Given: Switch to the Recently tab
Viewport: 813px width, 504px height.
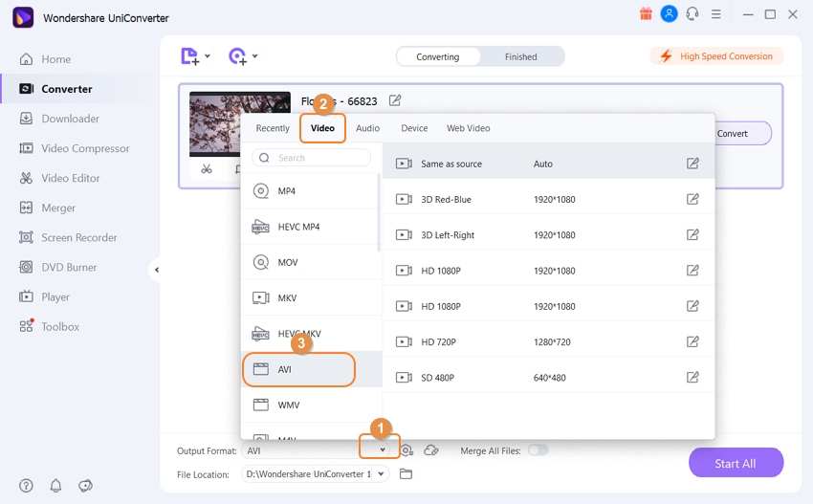Looking at the screenshot, I should pyautogui.click(x=273, y=128).
